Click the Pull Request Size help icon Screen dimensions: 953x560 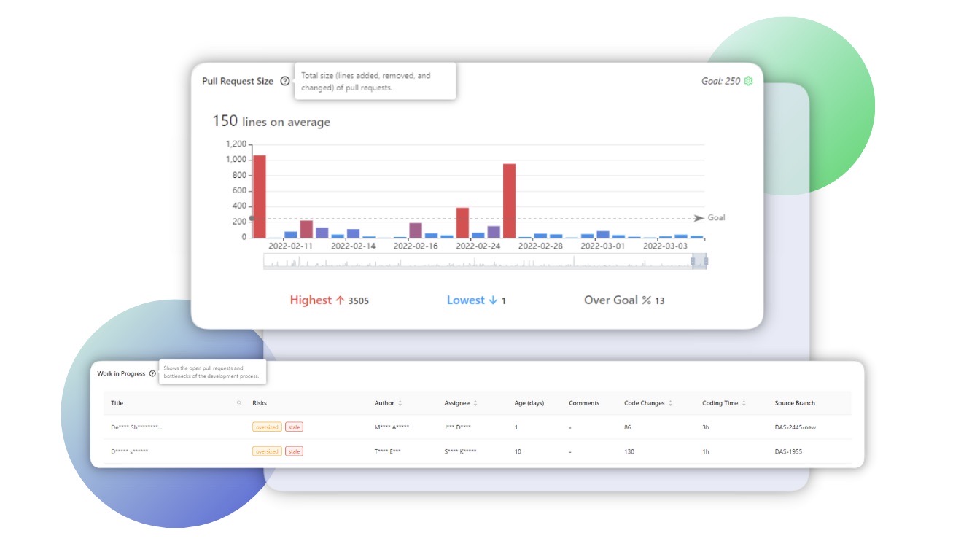pyautogui.click(x=284, y=82)
